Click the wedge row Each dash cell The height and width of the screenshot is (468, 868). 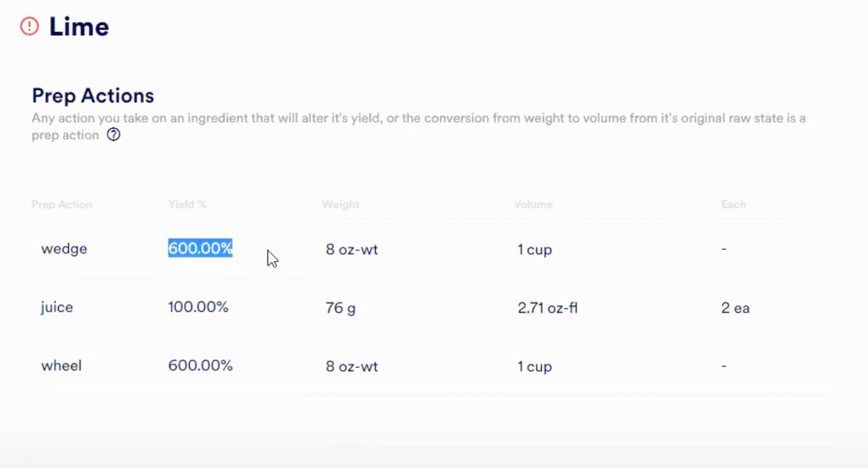pos(724,249)
